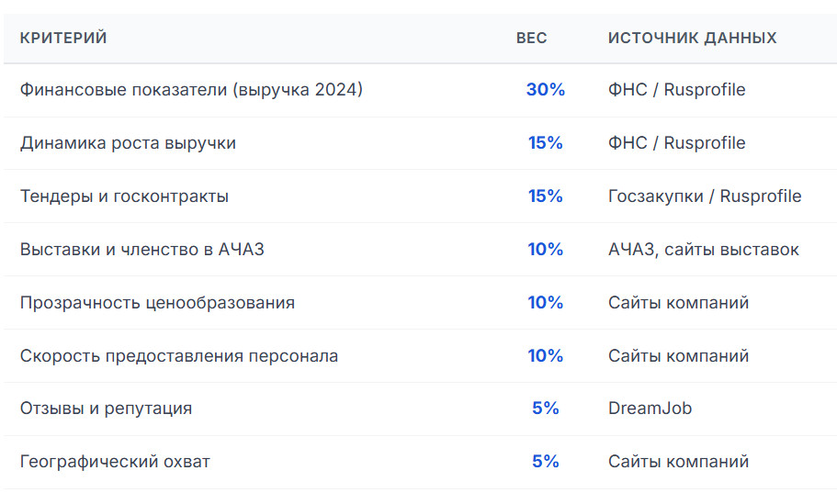Screen dimensions: 837x504
Task: Click the DreamJob source cell
Action: (650, 409)
